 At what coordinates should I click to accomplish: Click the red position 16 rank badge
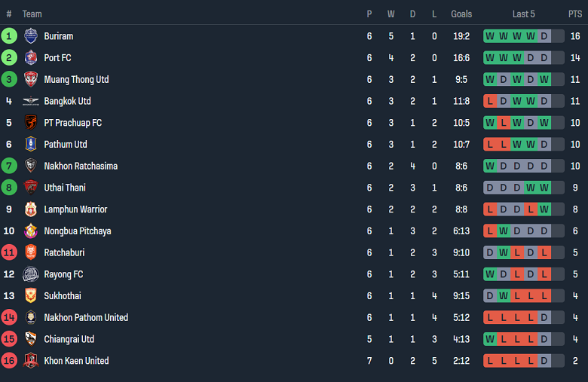tap(9, 361)
